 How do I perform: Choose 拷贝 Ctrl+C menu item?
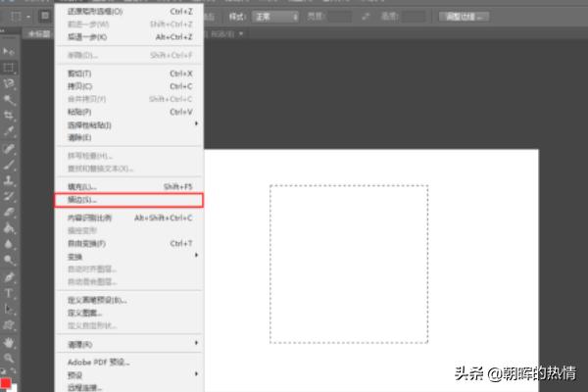point(129,86)
